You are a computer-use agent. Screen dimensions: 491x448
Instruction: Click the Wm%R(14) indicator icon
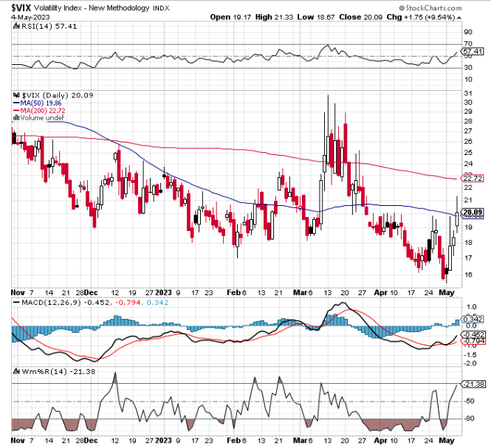16,371
